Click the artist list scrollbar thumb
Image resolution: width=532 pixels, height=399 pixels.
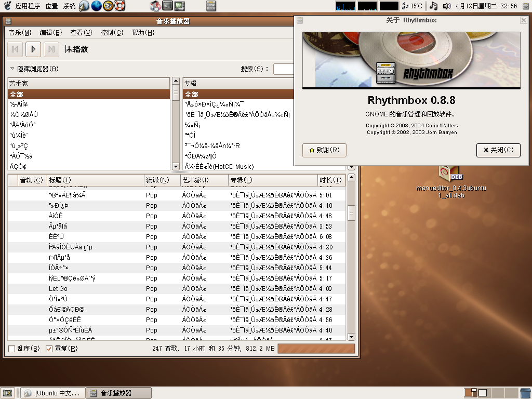(x=176, y=92)
